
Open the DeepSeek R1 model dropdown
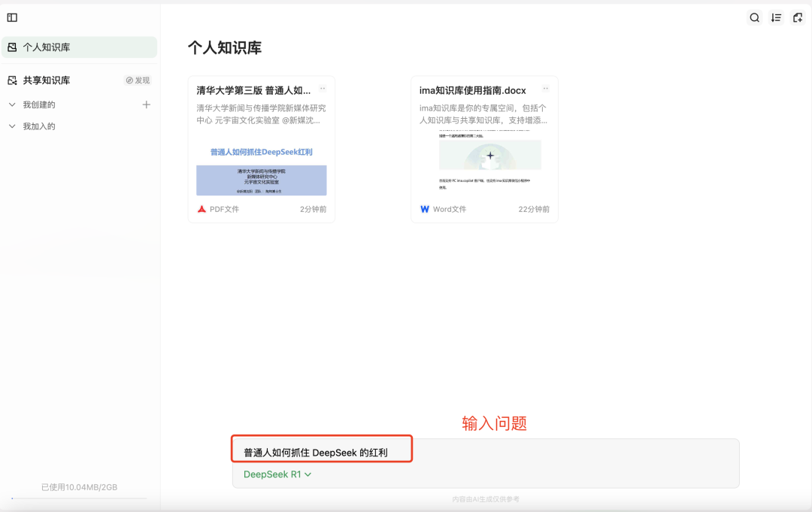277,474
